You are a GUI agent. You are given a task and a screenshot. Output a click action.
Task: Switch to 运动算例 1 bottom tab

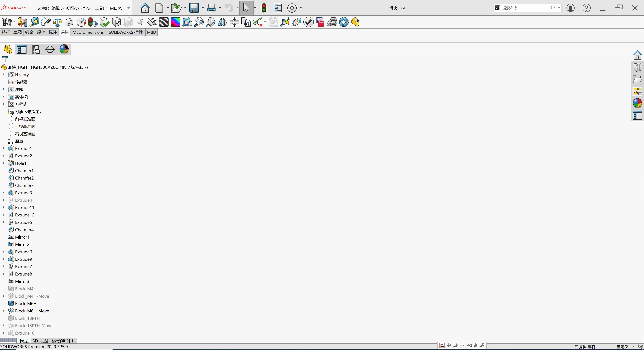63,341
